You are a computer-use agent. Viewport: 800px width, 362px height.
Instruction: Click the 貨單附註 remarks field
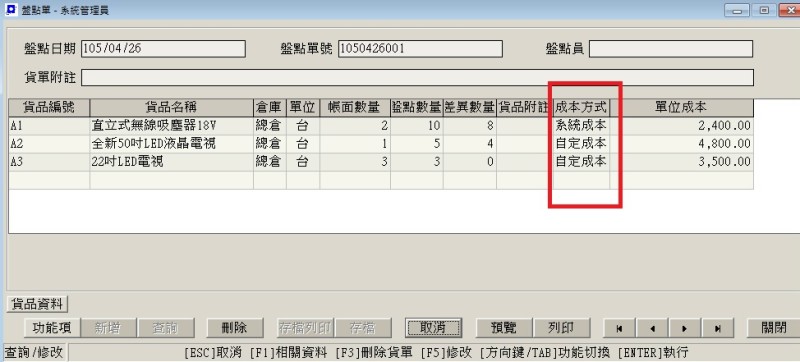[x=417, y=77]
